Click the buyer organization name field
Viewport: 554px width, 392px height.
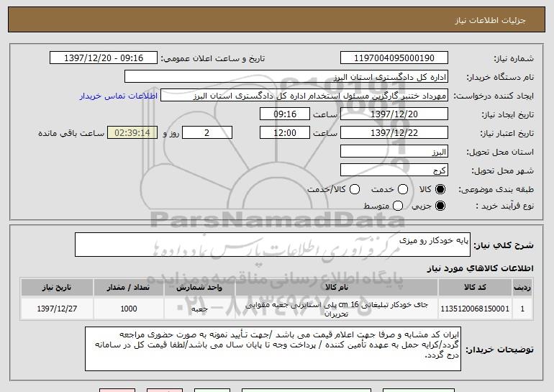point(286,77)
